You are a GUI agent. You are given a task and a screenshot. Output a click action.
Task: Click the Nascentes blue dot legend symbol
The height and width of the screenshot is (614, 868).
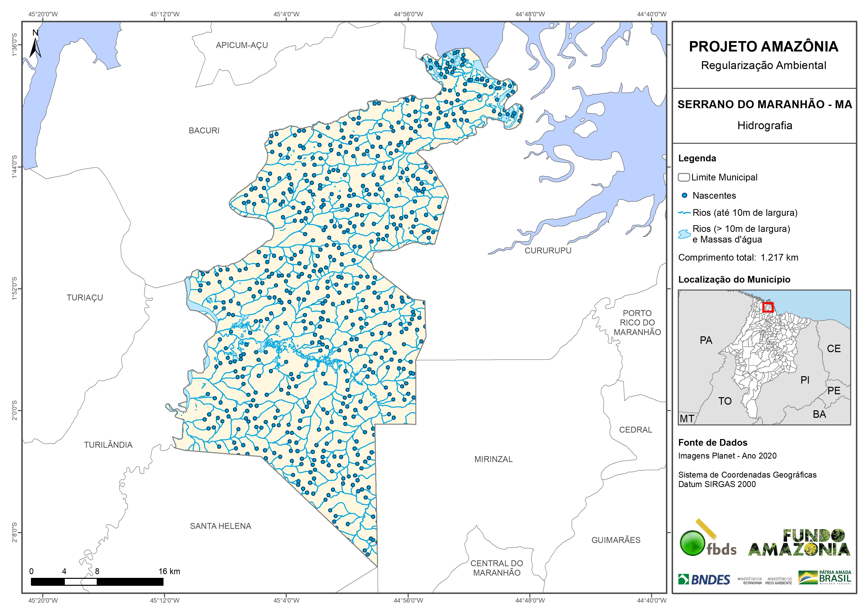tap(684, 196)
